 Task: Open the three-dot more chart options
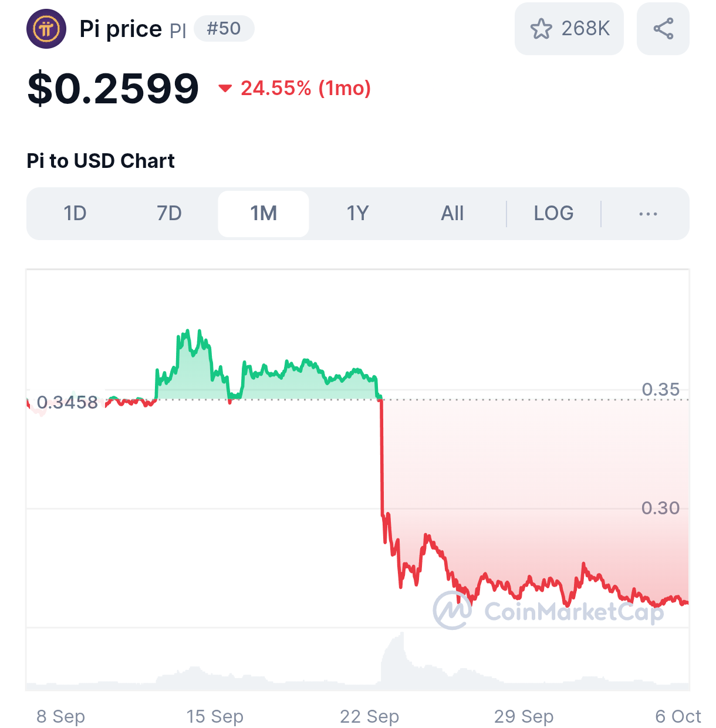click(x=648, y=214)
